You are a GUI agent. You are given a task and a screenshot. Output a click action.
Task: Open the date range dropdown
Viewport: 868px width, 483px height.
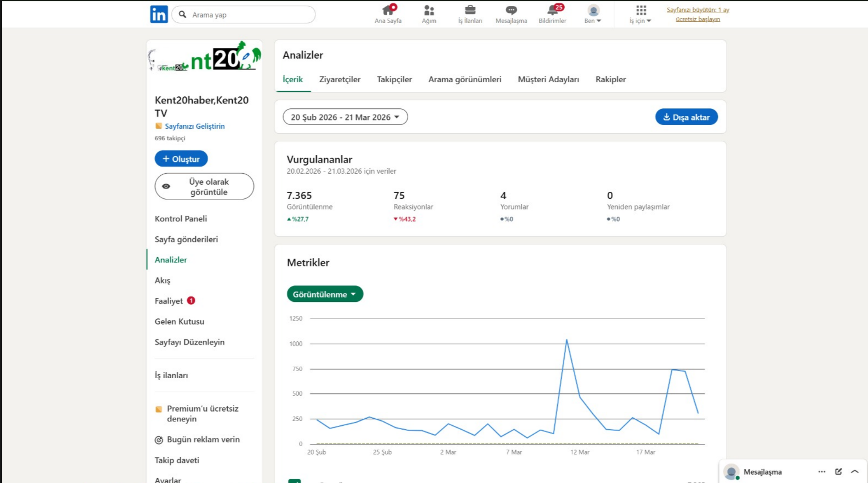tap(345, 117)
